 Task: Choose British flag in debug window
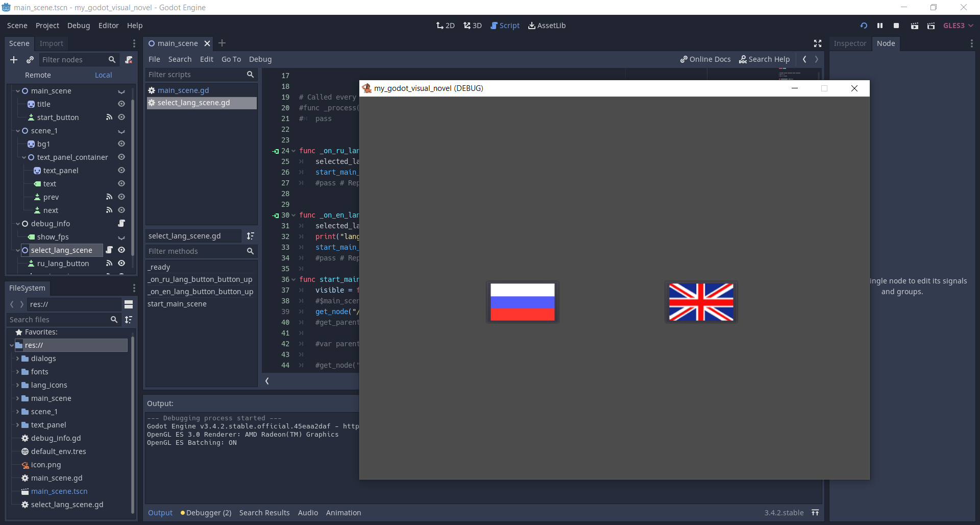click(701, 302)
